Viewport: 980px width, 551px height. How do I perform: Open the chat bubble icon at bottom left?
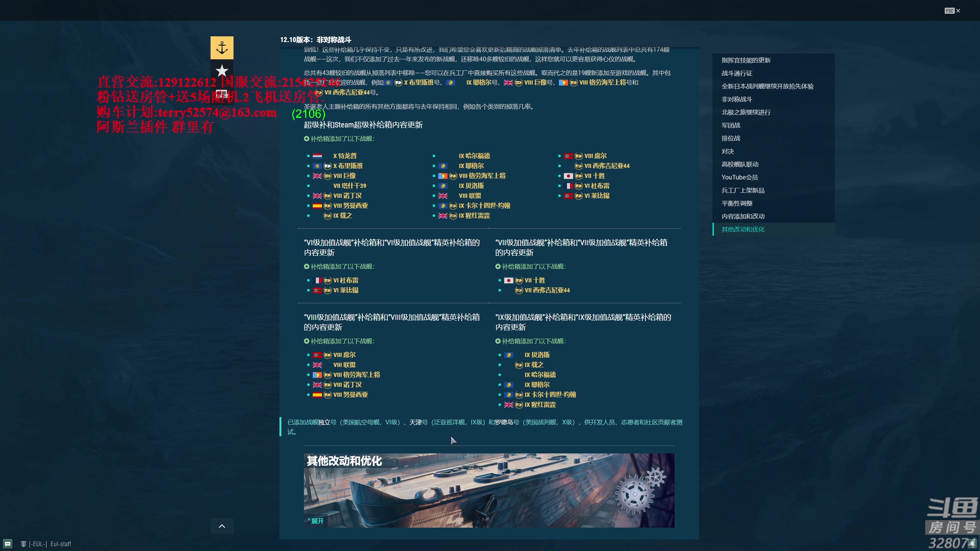(x=8, y=543)
